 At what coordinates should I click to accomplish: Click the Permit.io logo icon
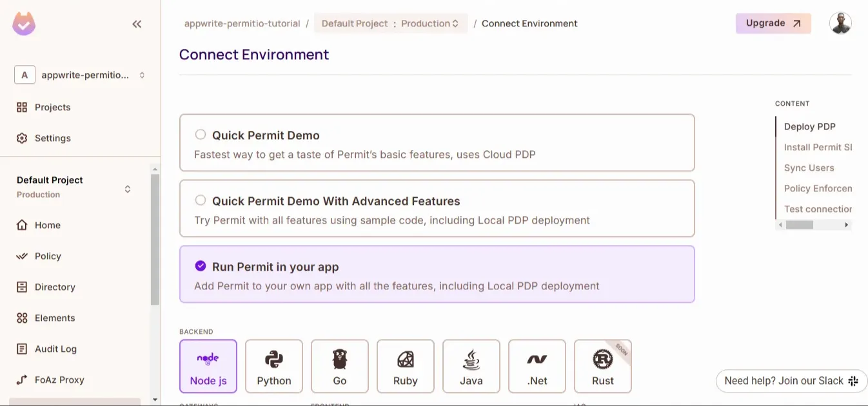tap(24, 24)
